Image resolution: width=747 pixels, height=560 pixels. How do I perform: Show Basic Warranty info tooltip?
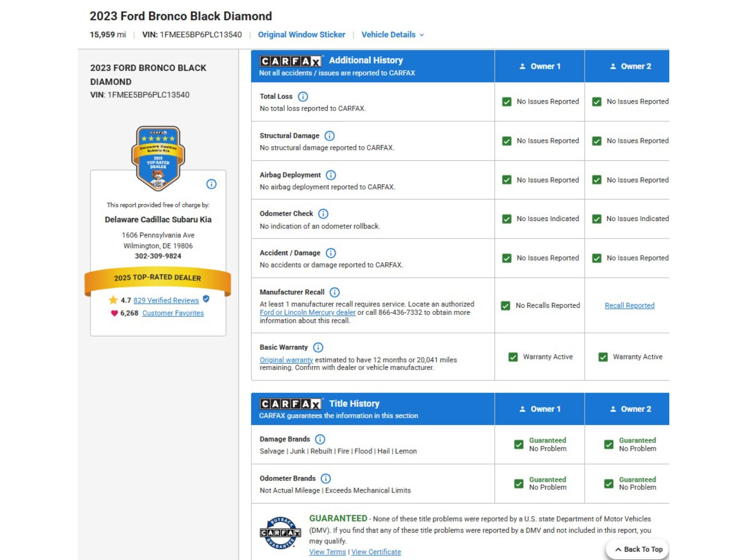pyautogui.click(x=318, y=347)
